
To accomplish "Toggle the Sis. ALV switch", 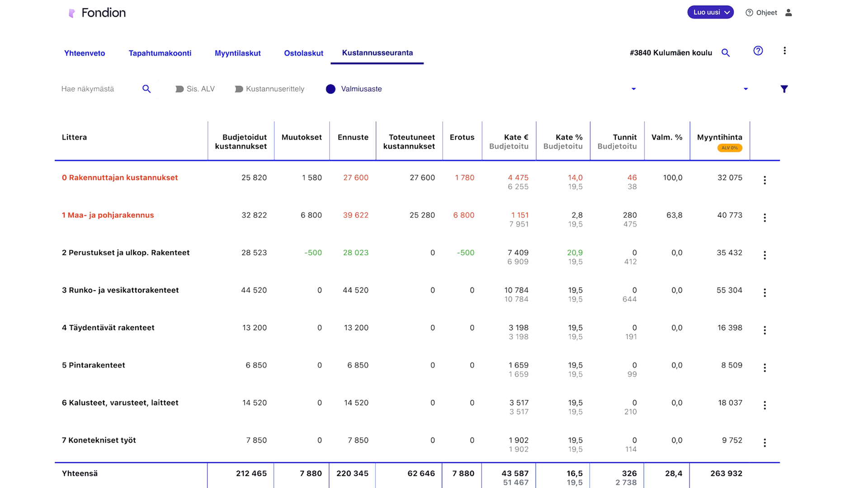I will pyautogui.click(x=179, y=89).
